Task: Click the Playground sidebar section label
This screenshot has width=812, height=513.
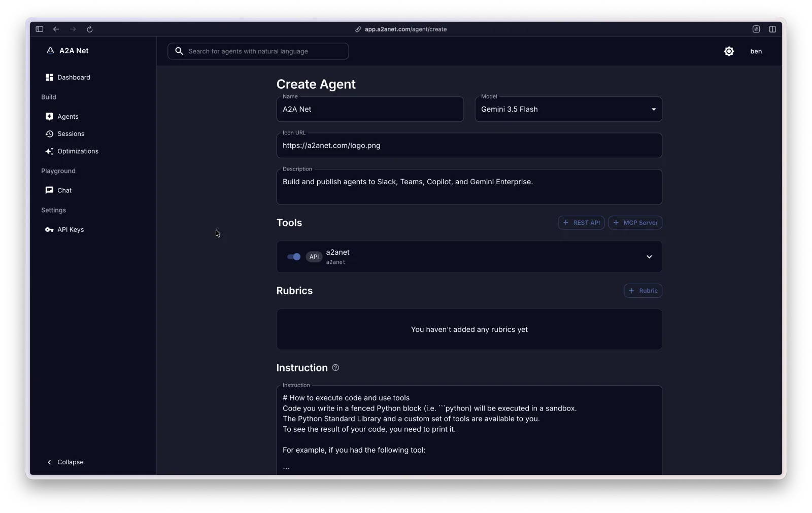Action: (x=58, y=171)
